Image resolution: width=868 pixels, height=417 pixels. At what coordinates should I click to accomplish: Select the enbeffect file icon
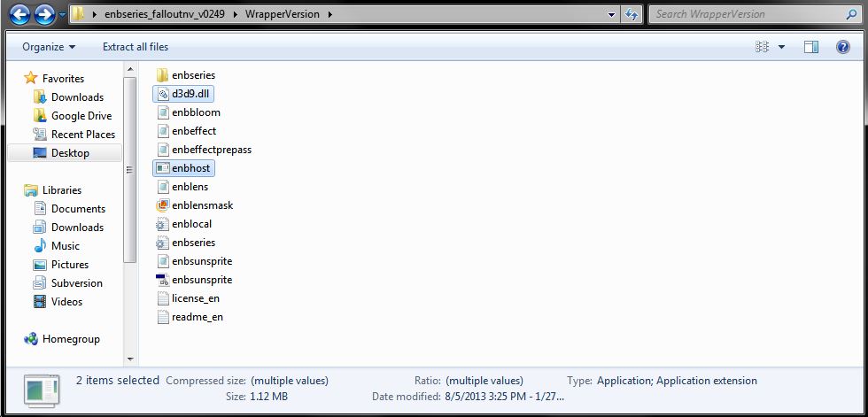pyautogui.click(x=162, y=130)
